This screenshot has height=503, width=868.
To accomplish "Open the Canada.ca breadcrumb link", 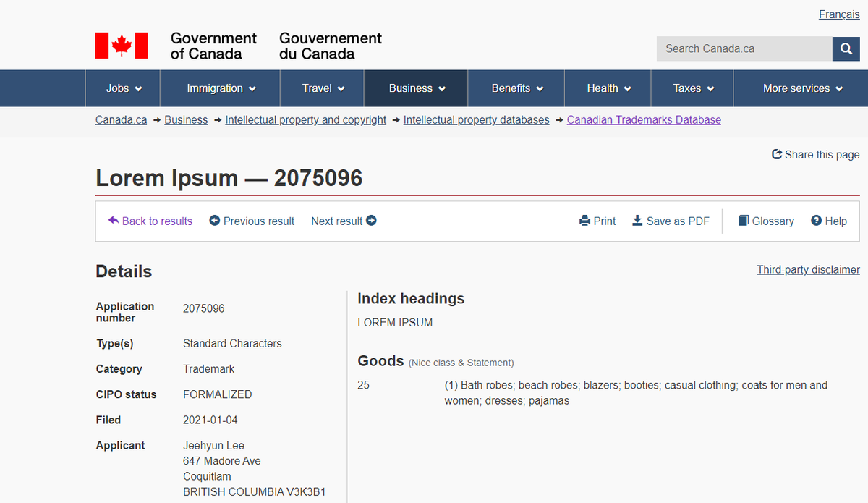I will pos(121,120).
